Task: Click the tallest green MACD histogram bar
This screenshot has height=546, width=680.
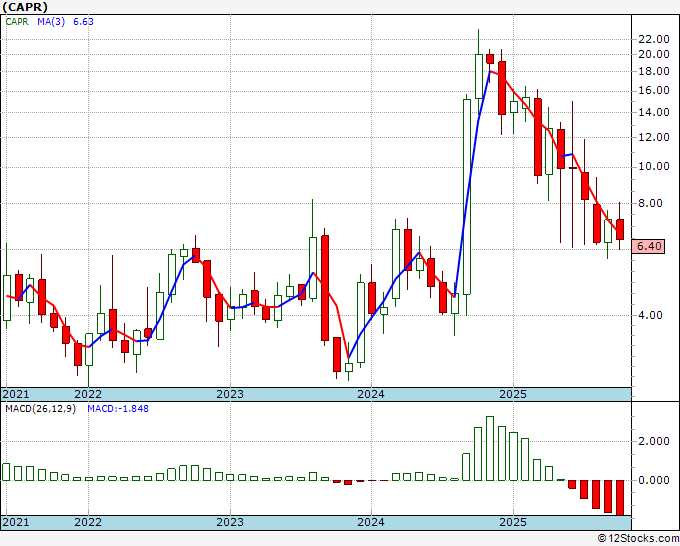Action: click(490, 448)
